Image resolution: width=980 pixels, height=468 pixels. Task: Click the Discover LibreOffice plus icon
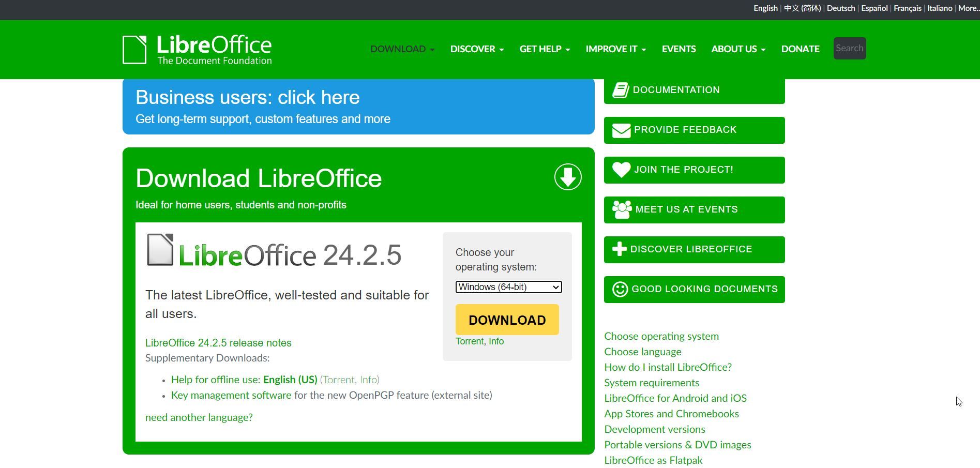620,249
